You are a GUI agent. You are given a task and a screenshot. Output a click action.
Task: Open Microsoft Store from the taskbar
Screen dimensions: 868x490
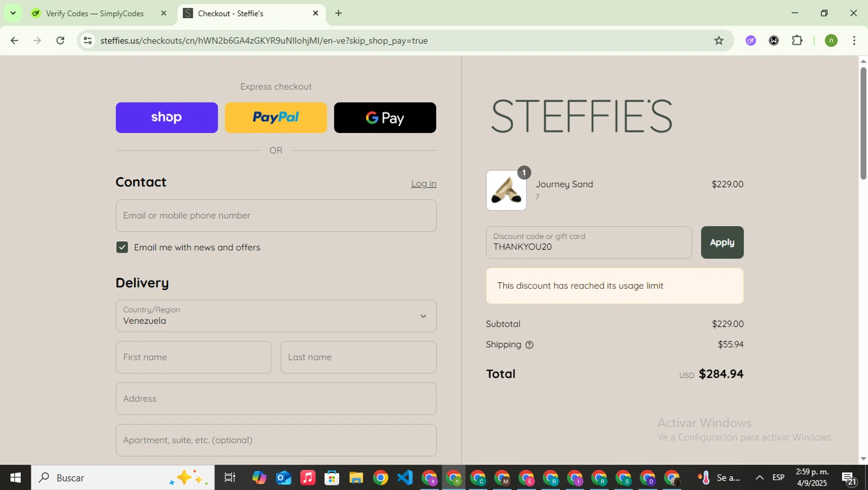(x=332, y=478)
